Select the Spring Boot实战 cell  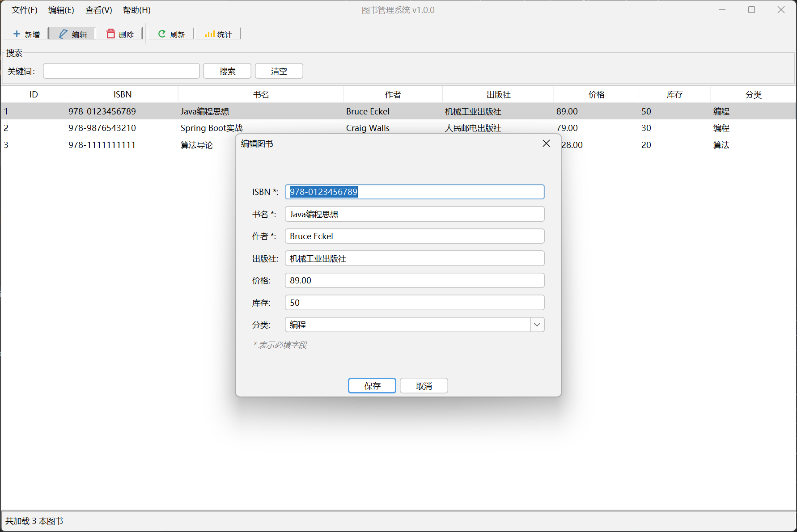tap(212, 128)
